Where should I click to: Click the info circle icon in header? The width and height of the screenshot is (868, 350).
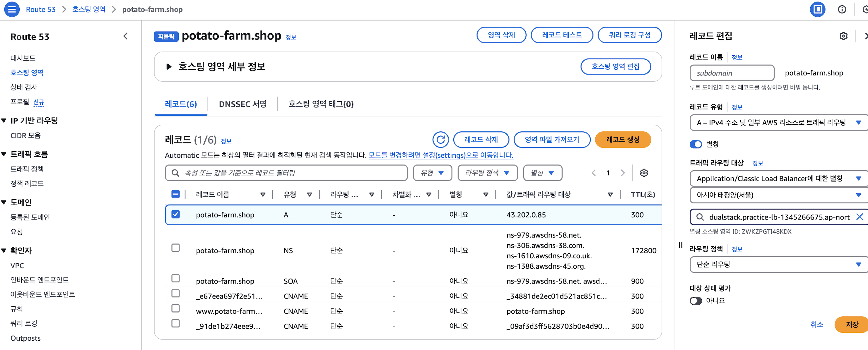pos(842,9)
